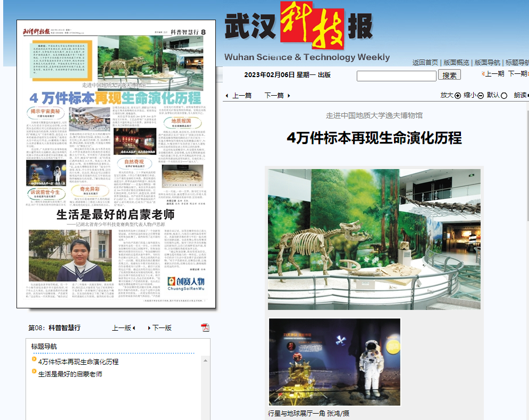Click the orange bullet beside 4万件标本再现生命演化历程
Screen dimensions: 529x420
34,360
